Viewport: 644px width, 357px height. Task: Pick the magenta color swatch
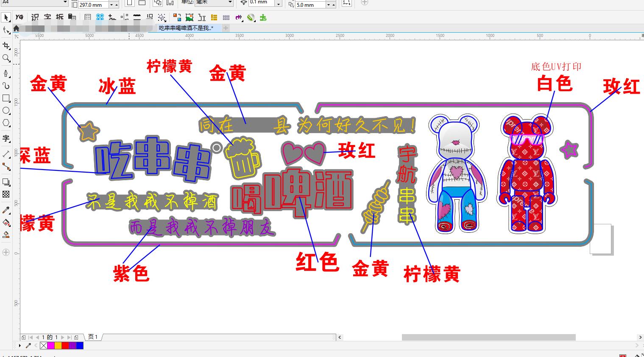(51, 346)
